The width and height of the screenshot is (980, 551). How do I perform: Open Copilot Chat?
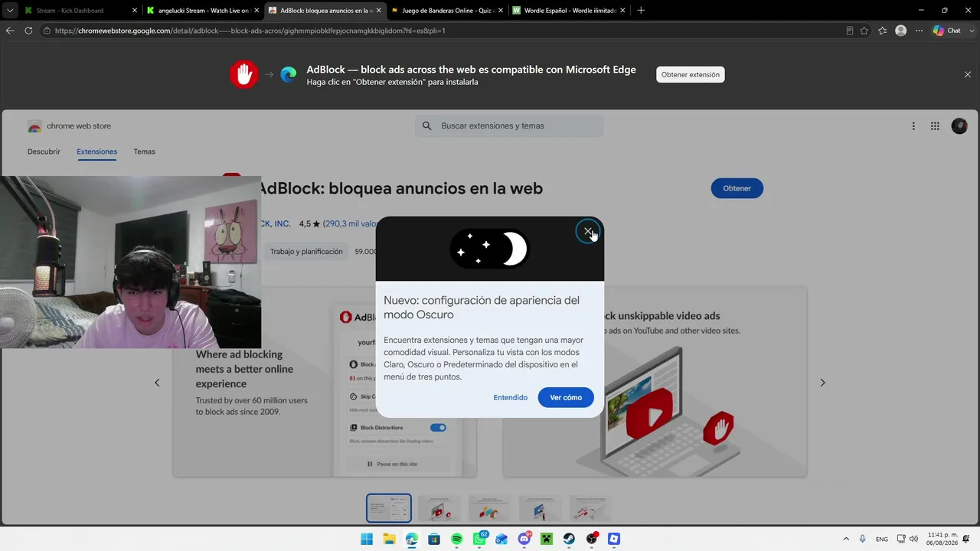pyautogui.click(x=947, y=31)
